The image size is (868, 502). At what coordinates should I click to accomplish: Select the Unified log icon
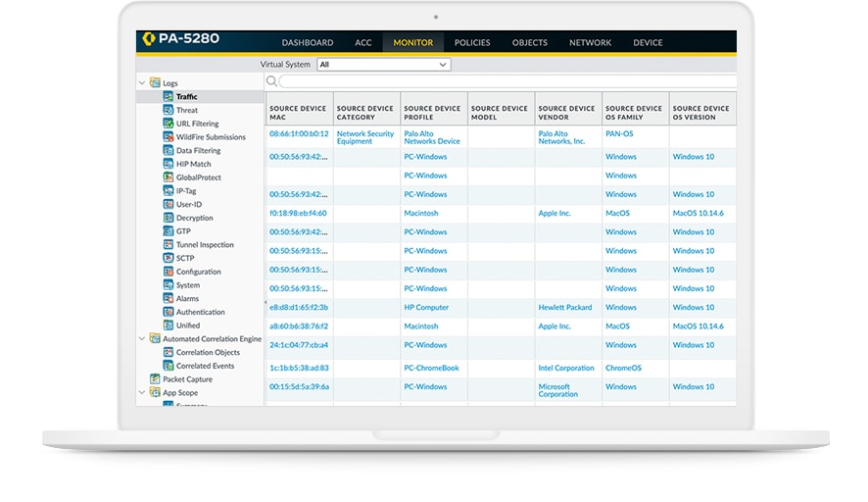[169, 325]
